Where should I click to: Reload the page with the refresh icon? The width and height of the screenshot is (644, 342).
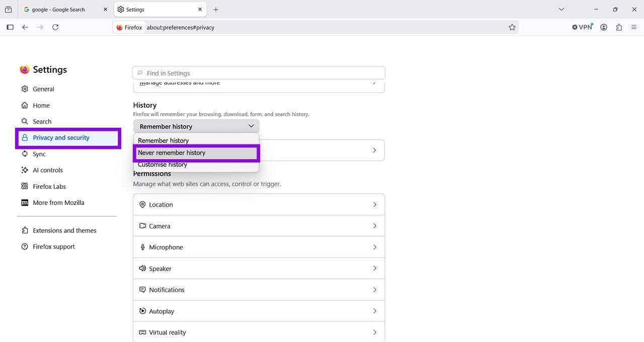pyautogui.click(x=55, y=27)
